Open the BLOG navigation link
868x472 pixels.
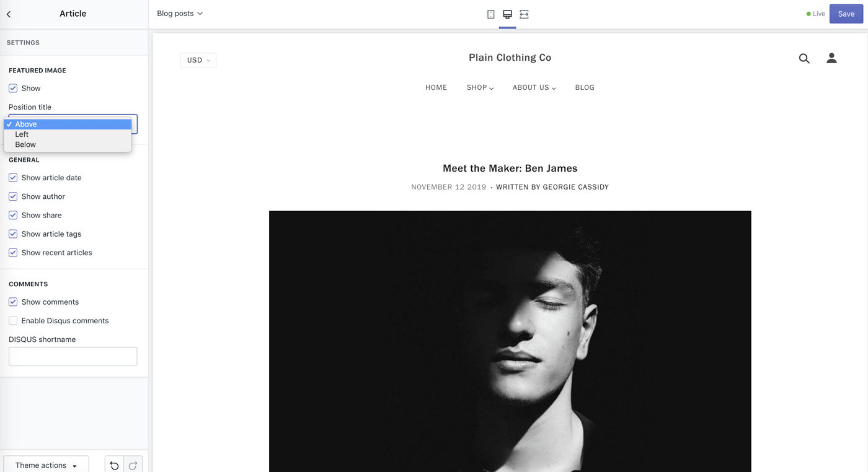click(x=585, y=88)
